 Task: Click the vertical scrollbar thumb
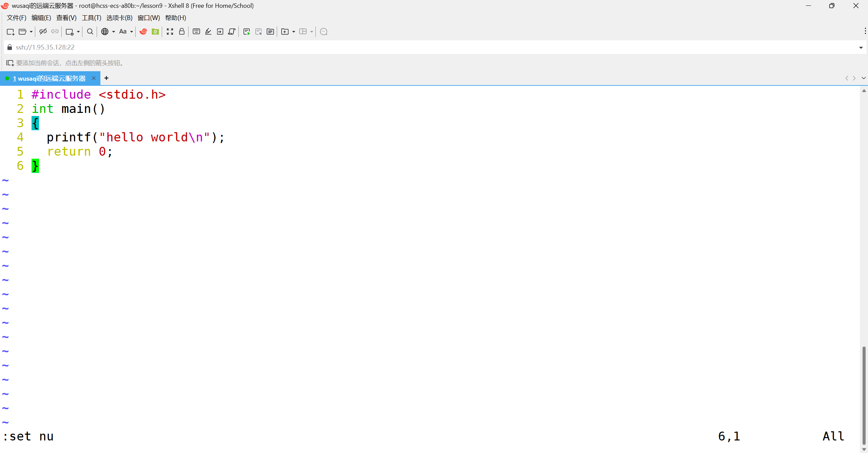(864, 395)
